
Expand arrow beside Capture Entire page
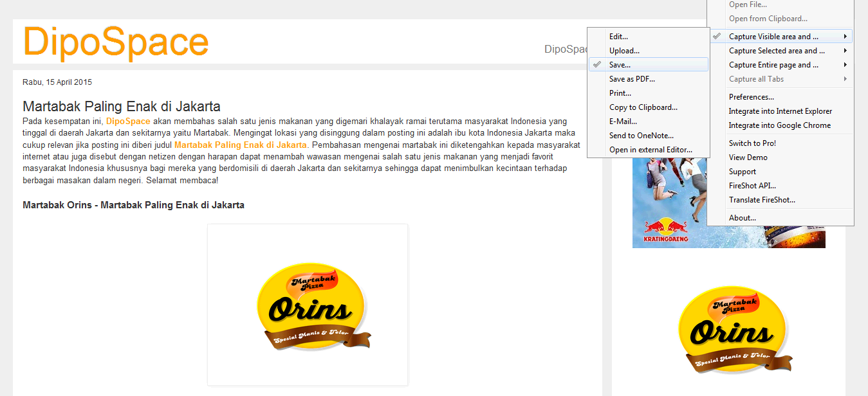pyautogui.click(x=845, y=65)
